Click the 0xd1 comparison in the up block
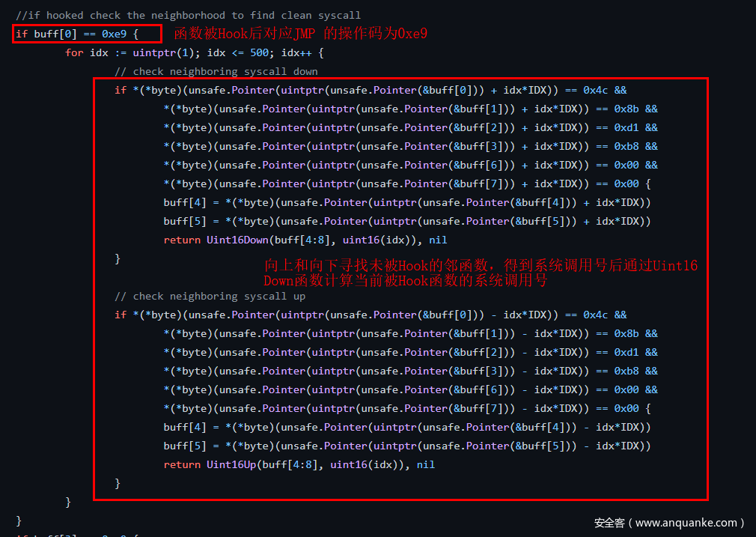The width and height of the screenshot is (756, 537). (x=626, y=352)
